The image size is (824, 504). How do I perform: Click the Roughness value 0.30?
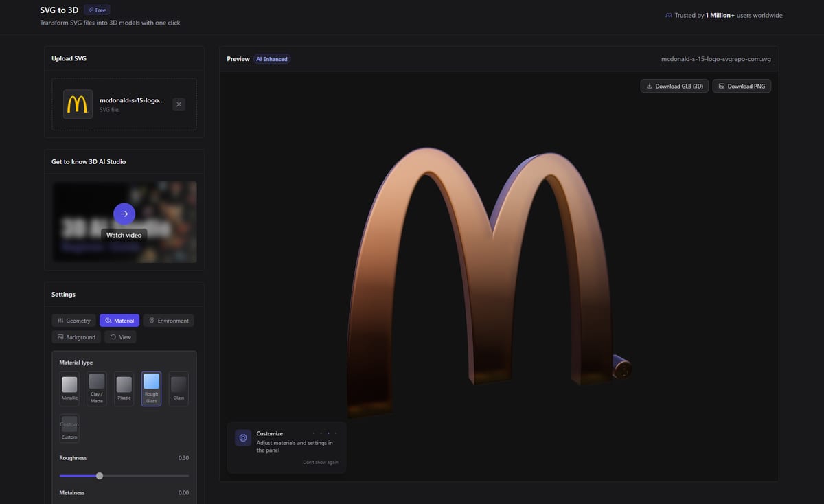click(x=183, y=458)
